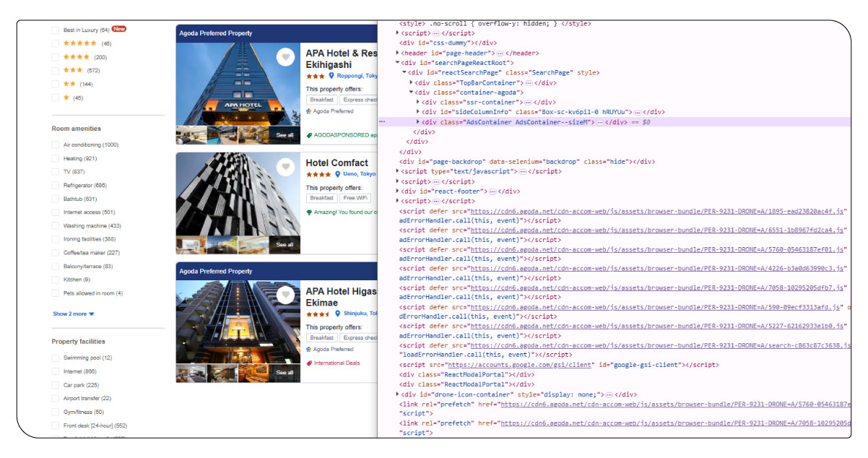Click the pink International Deals tag icon
Viewport: 868px width, 458px height.
[309, 361]
